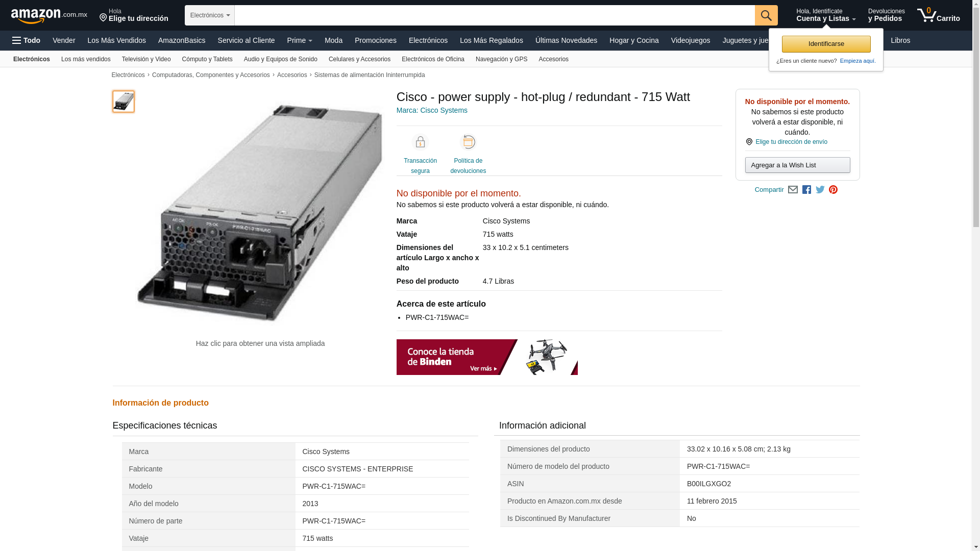This screenshot has width=980, height=551.
Task: Click the Política de devoluciones icon
Action: point(468,142)
